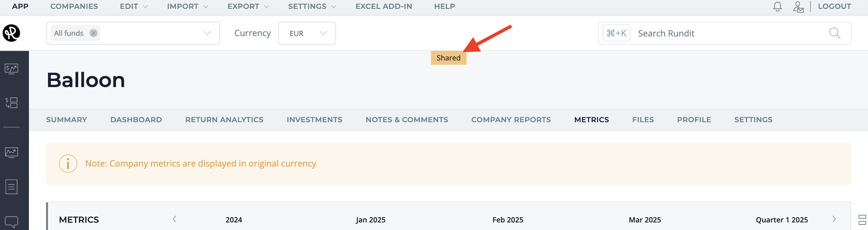Image resolution: width=868 pixels, height=230 pixels.
Task: Show next metrics period
Action: pos(834,219)
